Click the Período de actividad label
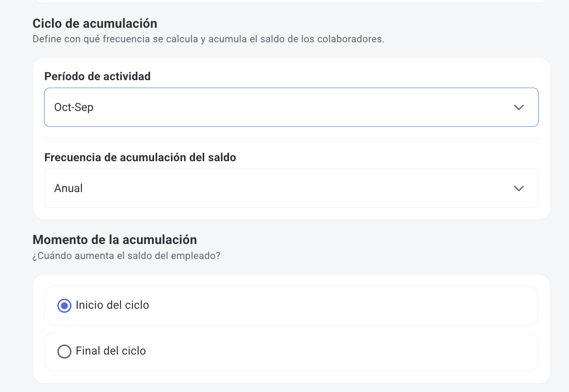Viewport: 569px width, 392px height. click(97, 76)
